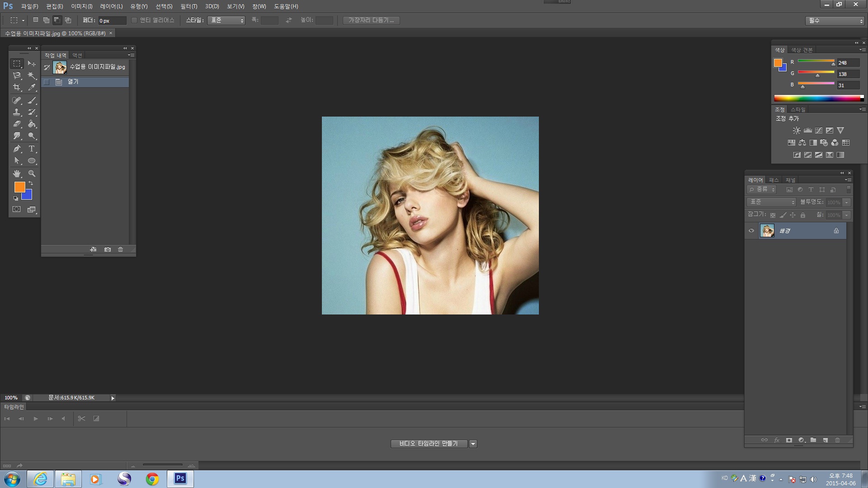The height and width of the screenshot is (488, 868).
Task: Hide the 배경 layer with eye icon
Action: 751,231
